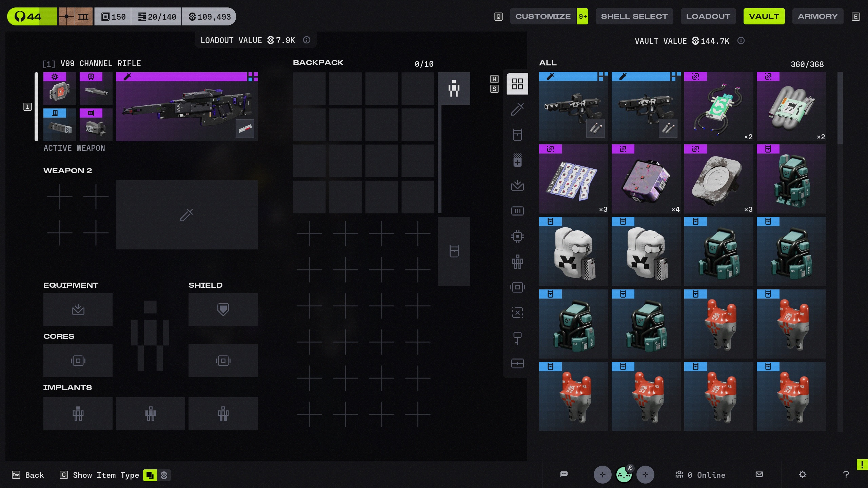
Task: Filter vault by backpack category icon
Action: [x=517, y=135]
